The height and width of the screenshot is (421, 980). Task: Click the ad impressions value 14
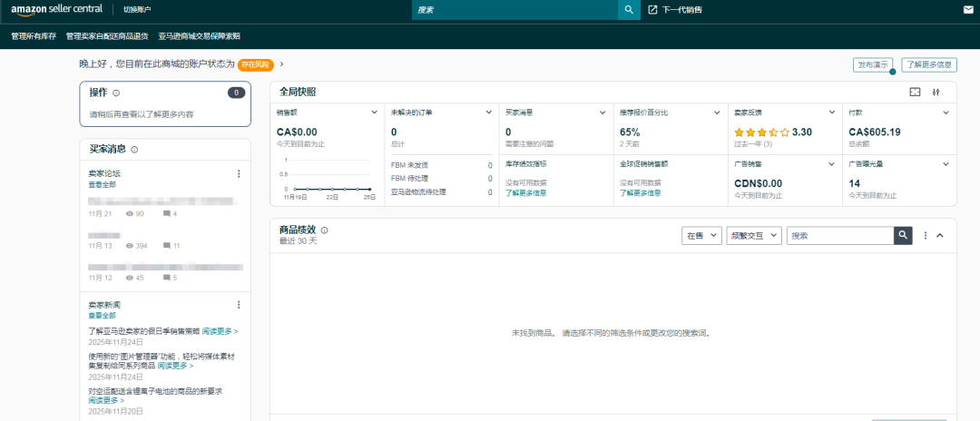(x=855, y=183)
